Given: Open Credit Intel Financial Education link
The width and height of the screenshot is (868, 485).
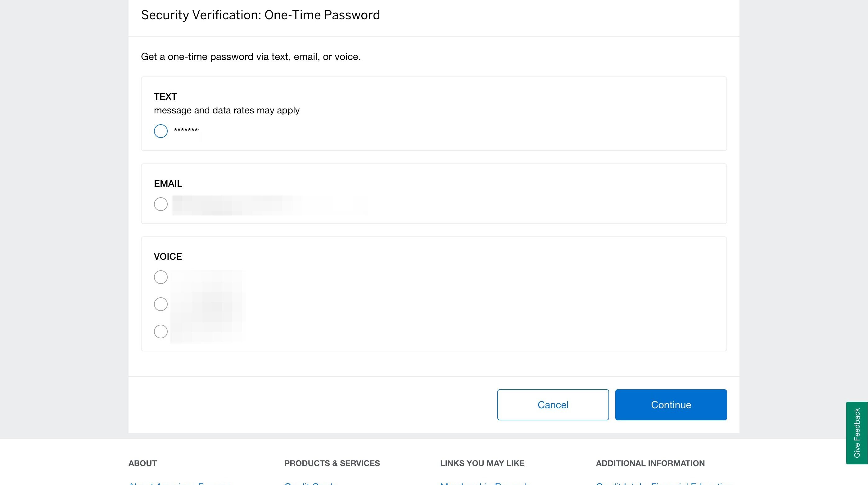Looking at the screenshot, I should (662, 483).
